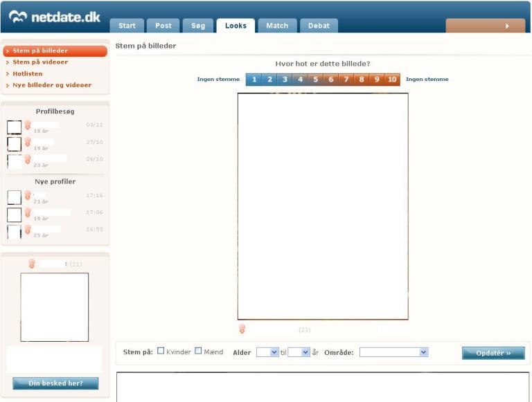
Task: Vote 6 on the picture
Action: click(x=331, y=80)
